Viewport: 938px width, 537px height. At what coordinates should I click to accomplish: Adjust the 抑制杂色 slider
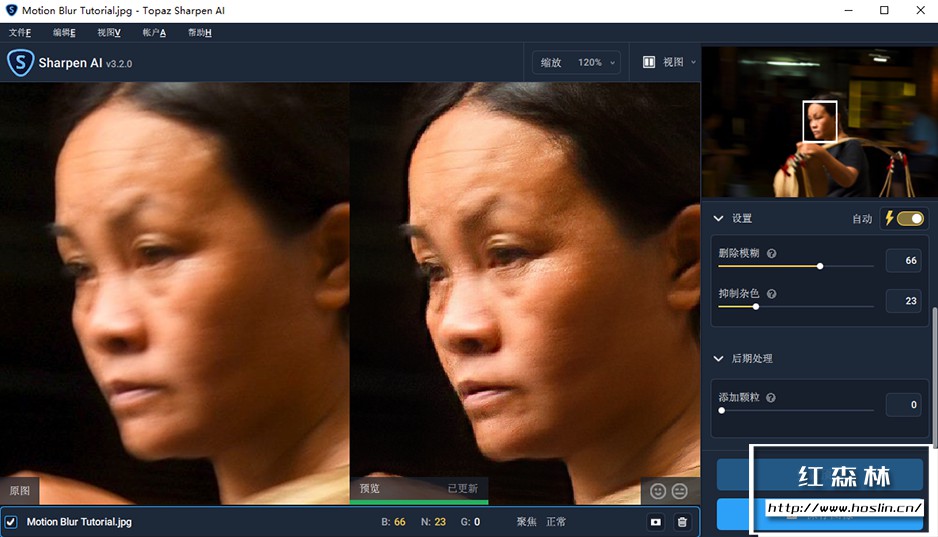pyautogui.click(x=796, y=307)
